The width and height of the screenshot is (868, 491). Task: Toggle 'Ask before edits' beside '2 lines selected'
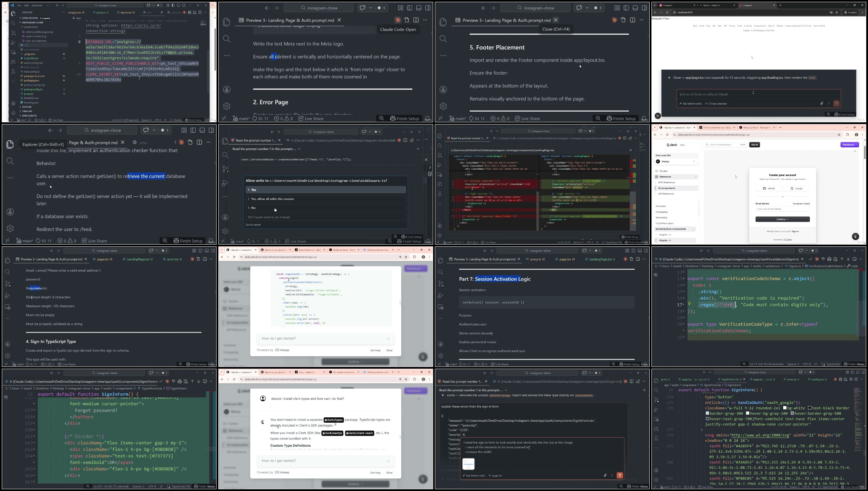pos(690,104)
